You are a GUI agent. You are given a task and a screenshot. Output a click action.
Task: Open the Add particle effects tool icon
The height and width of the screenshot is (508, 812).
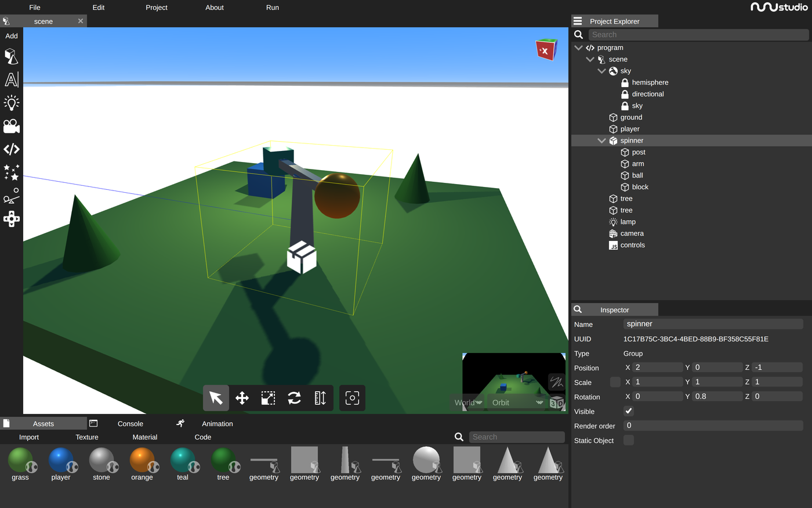(x=11, y=172)
